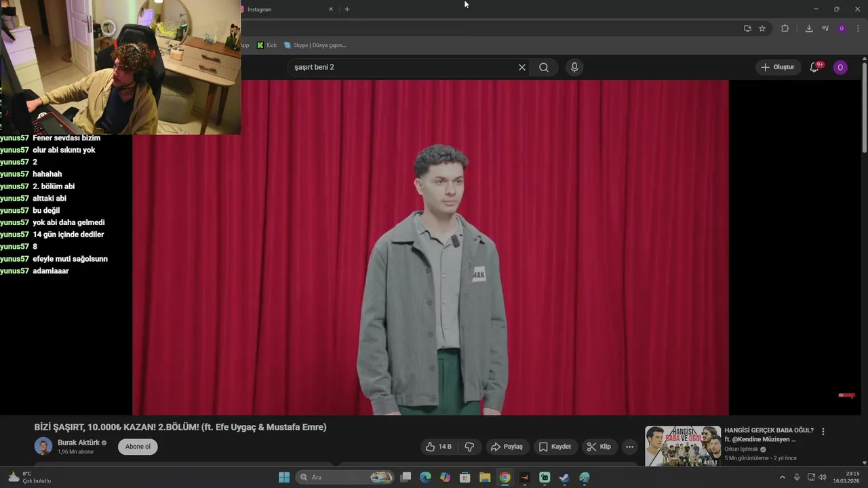Screen dimensions: 868x488
Task: Open the clock and date 23:15
Action: (x=846, y=477)
